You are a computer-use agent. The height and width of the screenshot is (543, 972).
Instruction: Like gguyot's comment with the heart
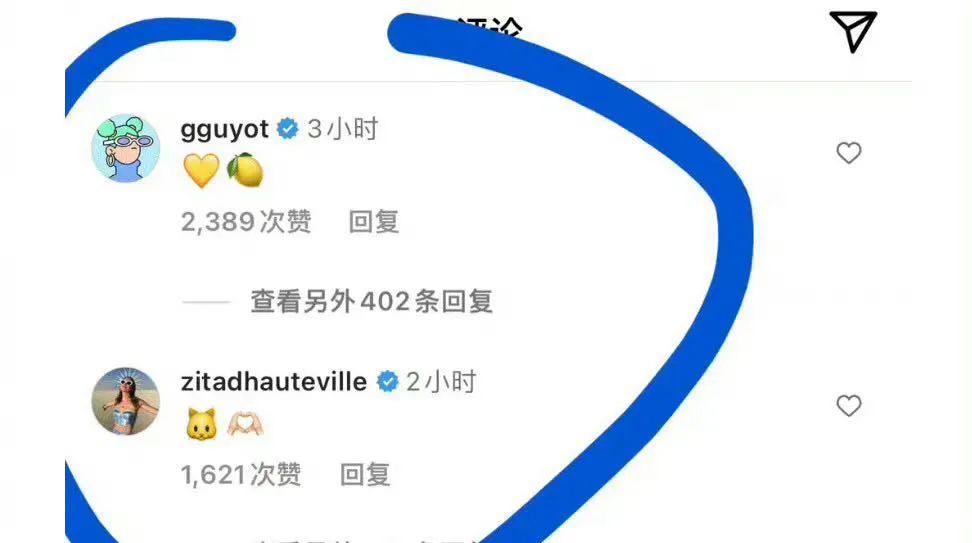coord(849,152)
